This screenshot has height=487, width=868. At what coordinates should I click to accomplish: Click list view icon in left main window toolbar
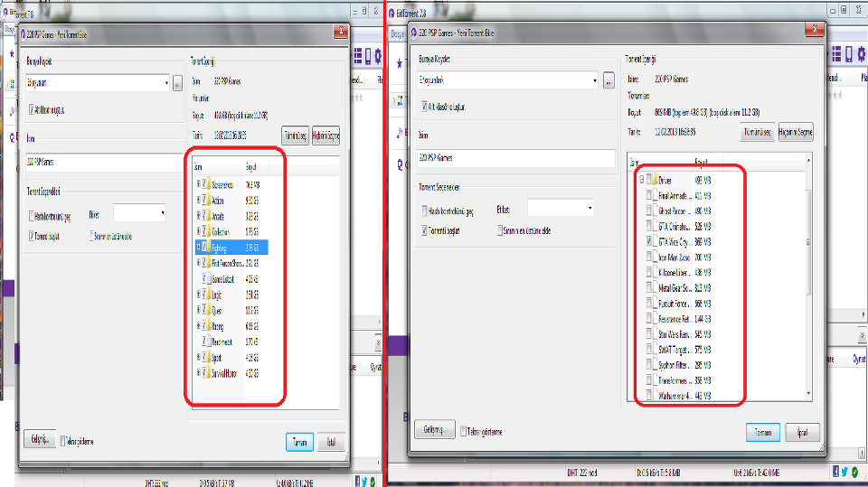point(358,56)
